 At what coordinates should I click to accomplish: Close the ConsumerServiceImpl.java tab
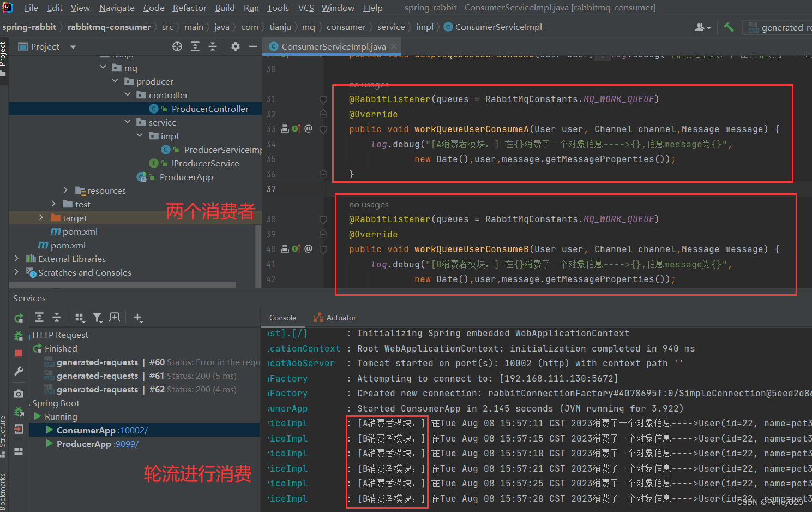tap(394, 46)
